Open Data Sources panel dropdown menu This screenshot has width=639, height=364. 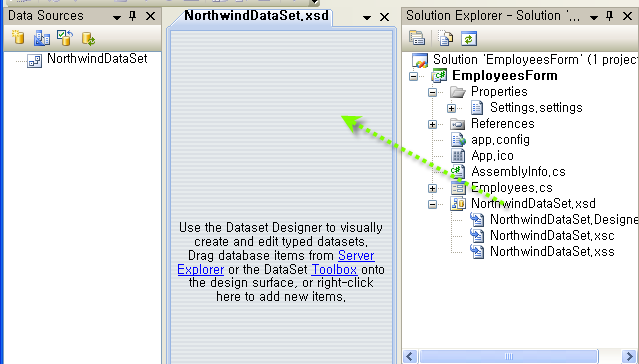coord(117,17)
